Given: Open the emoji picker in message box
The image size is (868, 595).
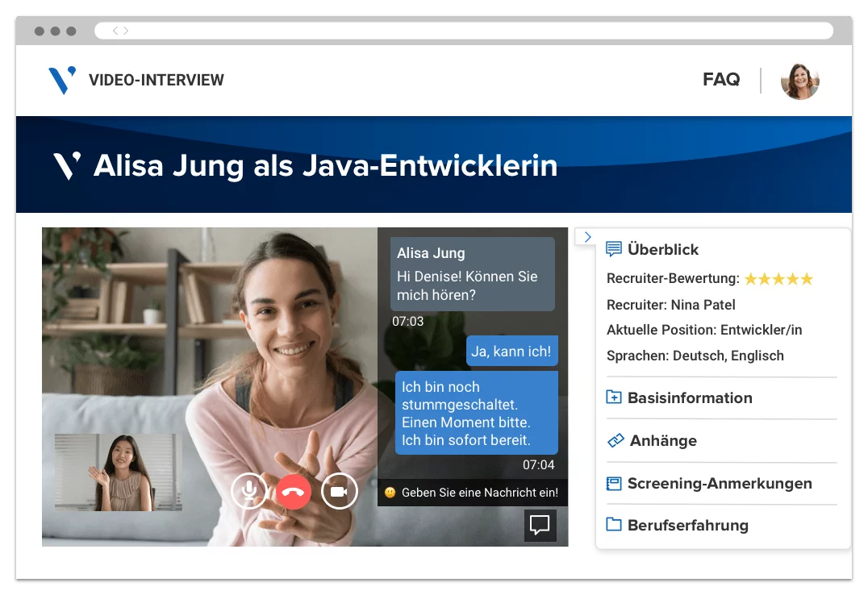Looking at the screenshot, I should click(390, 493).
